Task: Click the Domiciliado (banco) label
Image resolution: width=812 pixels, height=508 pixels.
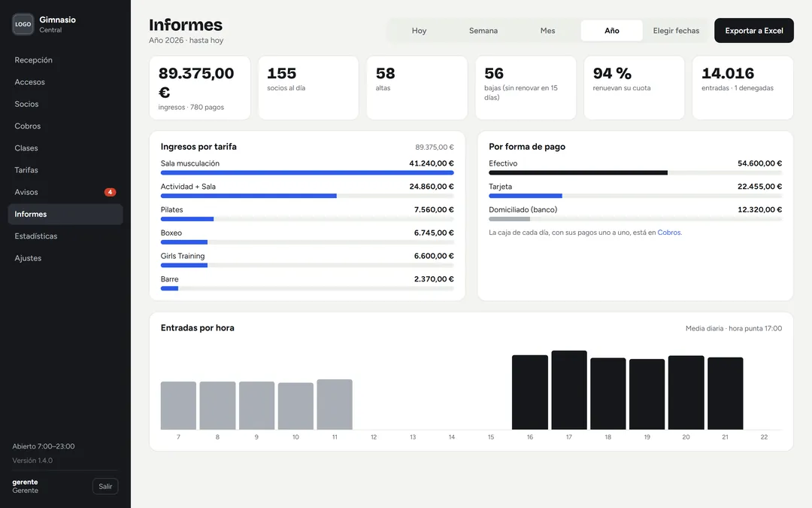Action: click(523, 210)
